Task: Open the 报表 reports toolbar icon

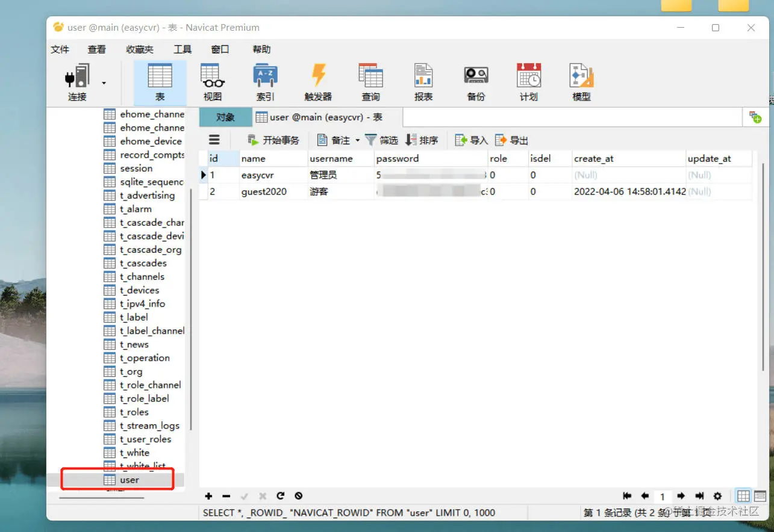Action: [423, 82]
